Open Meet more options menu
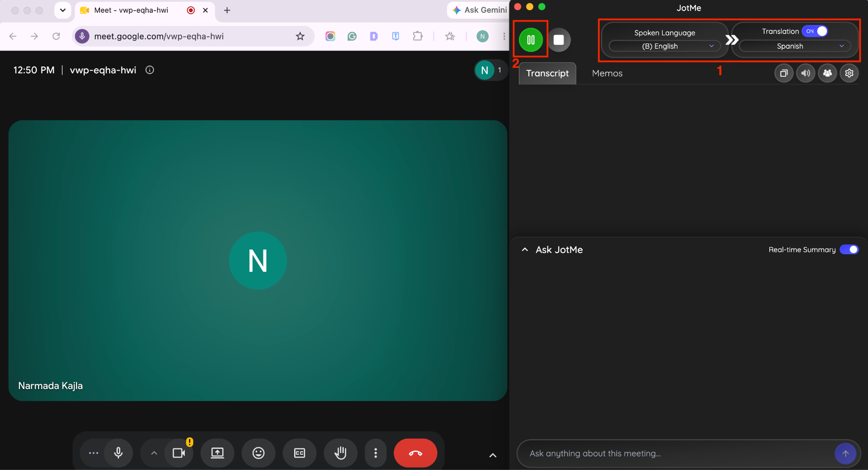Viewport: 868px width, 470px height. coord(376,453)
